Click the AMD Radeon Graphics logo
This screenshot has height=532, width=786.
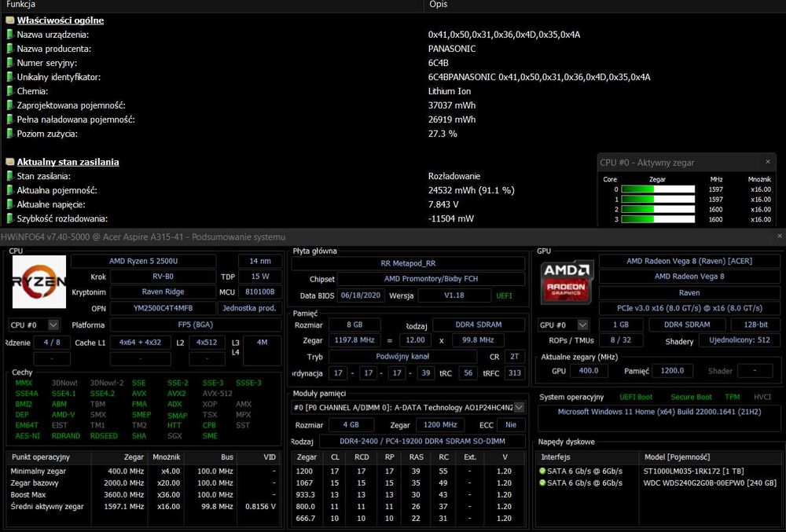tap(567, 282)
